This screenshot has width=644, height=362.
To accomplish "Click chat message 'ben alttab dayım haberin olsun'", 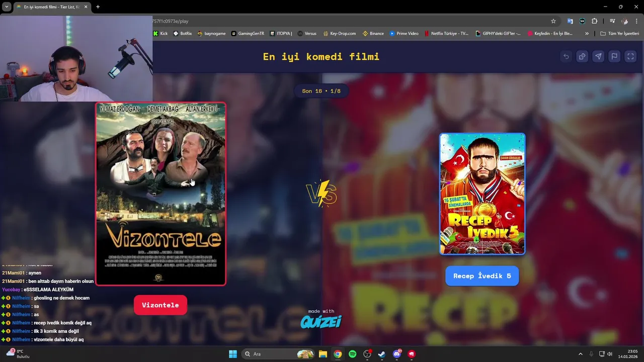I will click(61, 281).
